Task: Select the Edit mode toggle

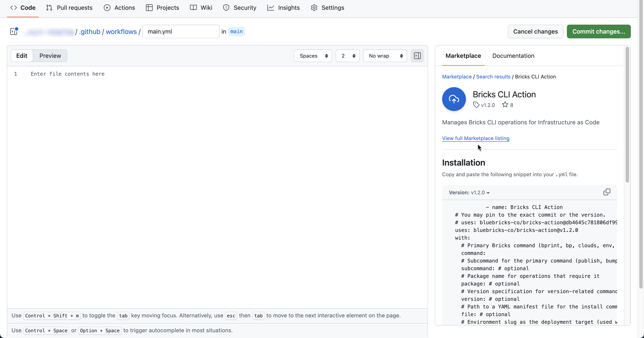Action: [x=22, y=56]
